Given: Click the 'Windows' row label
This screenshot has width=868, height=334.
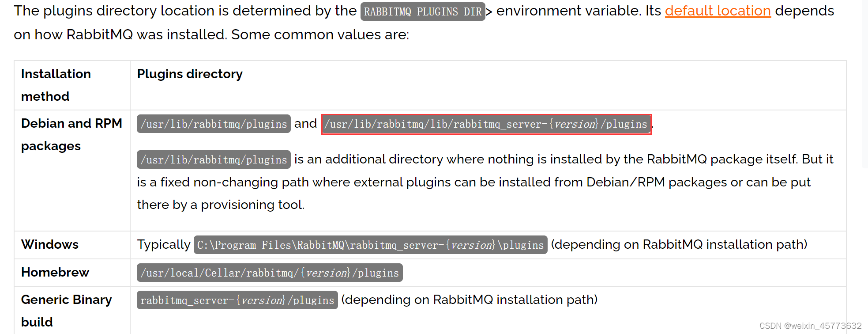Looking at the screenshot, I should coord(50,244).
